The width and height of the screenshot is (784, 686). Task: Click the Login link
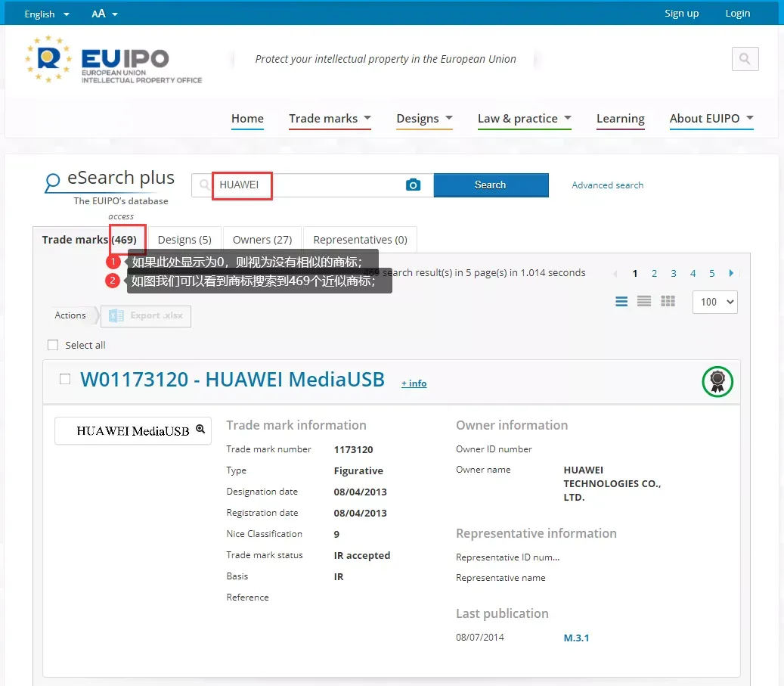click(x=737, y=14)
